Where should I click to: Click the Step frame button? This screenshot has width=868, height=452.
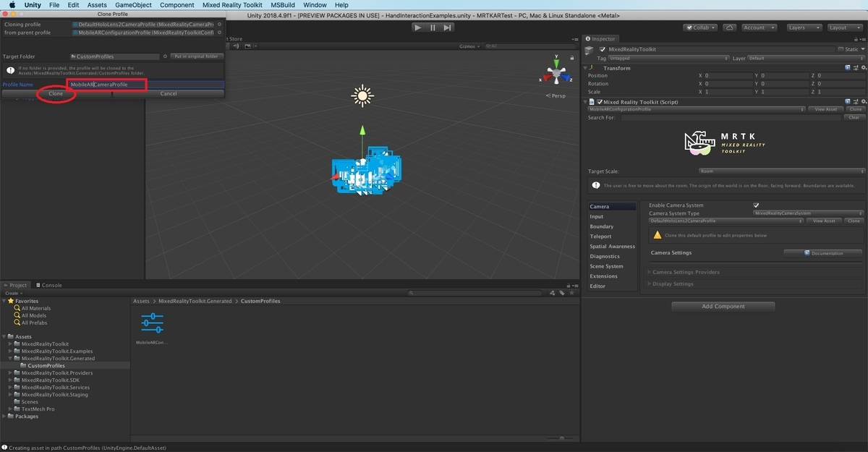(x=448, y=27)
